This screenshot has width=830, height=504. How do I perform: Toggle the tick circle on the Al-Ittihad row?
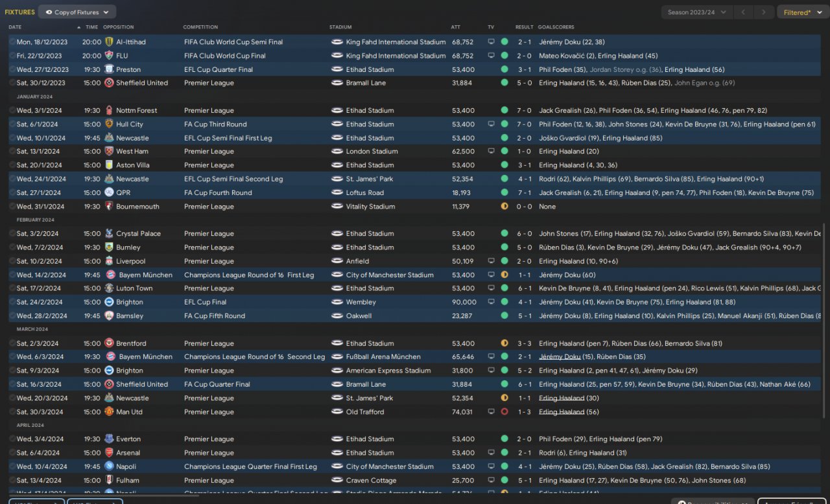click(12, 42)
